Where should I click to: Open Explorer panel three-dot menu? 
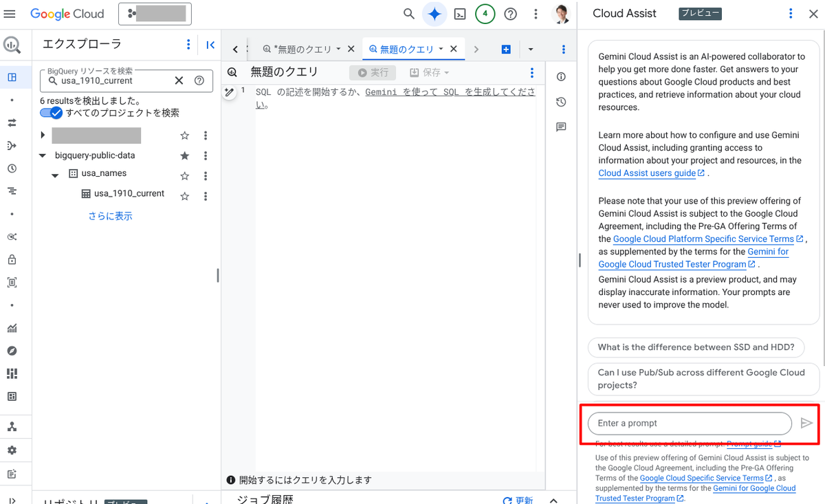coord(188,45)
